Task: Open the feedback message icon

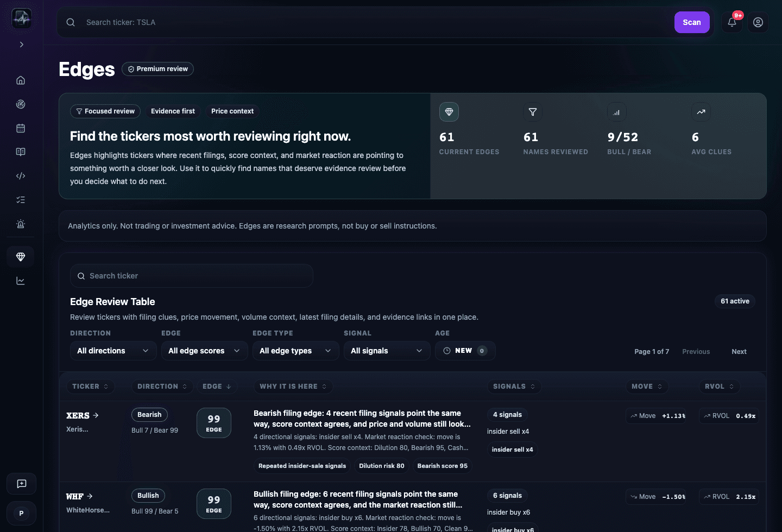Action: 22,484
